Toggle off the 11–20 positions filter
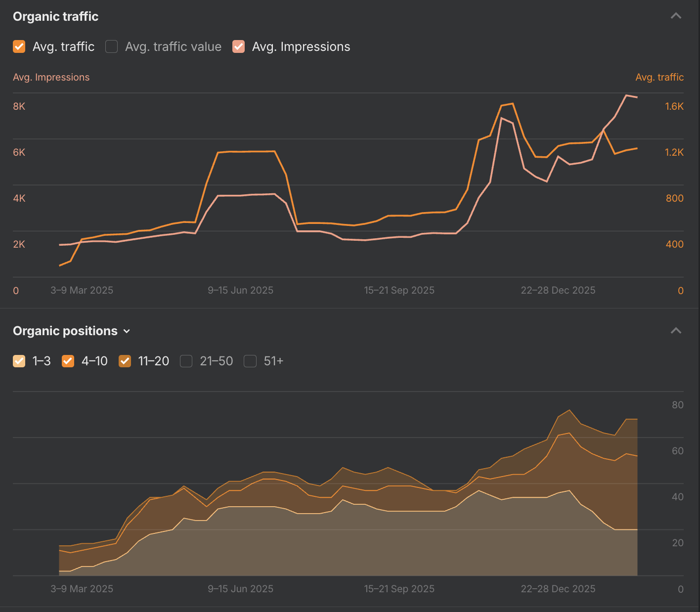This screenshot has height=612, width=700. 125,361
